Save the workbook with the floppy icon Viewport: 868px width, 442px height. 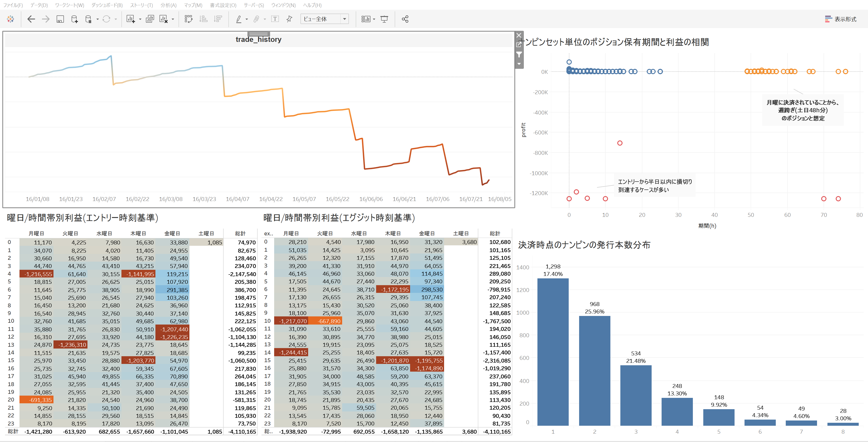(60, 19)
